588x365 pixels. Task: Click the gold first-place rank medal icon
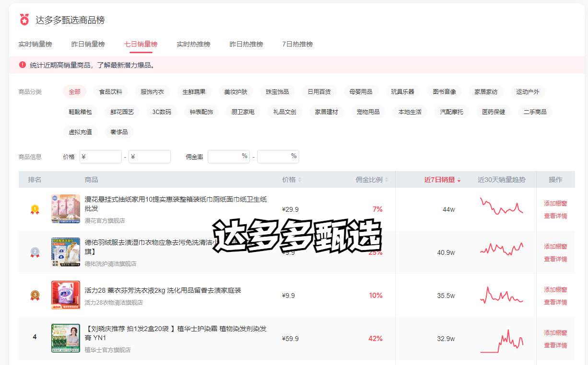35,209
